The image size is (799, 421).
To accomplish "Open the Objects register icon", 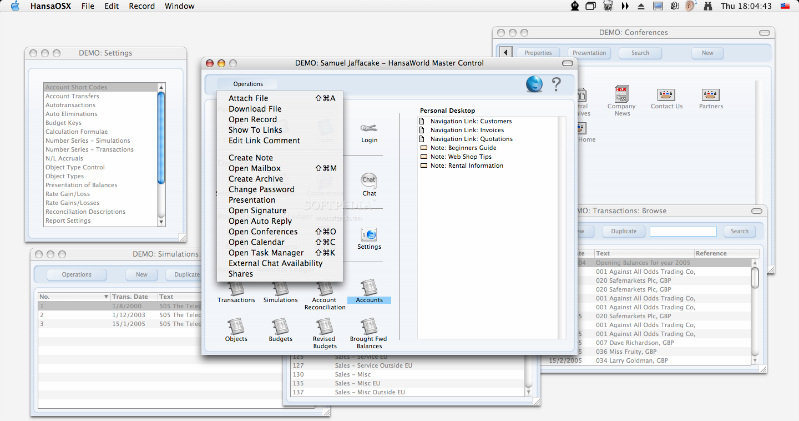I will (x=236, y=326).
